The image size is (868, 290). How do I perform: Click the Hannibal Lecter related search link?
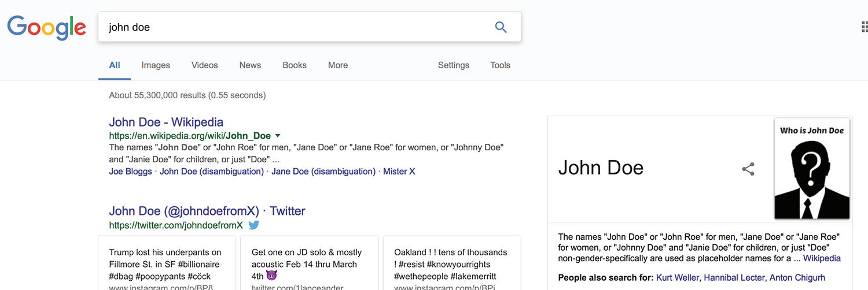(734, 278)
